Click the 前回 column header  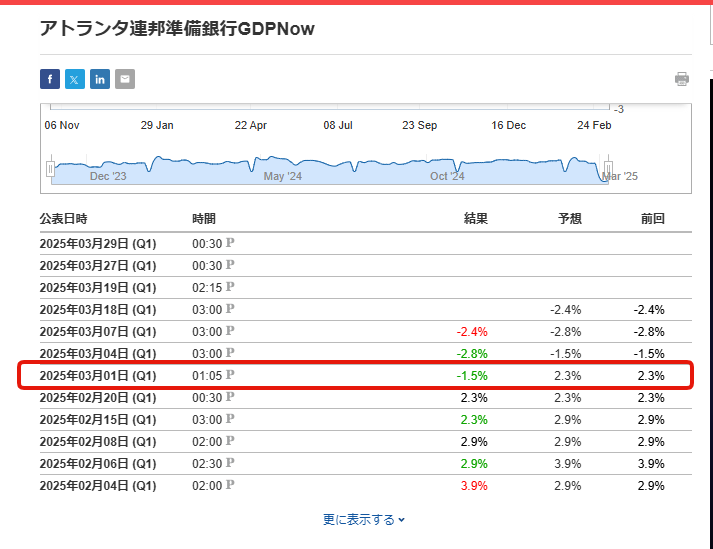coord(653,219)
